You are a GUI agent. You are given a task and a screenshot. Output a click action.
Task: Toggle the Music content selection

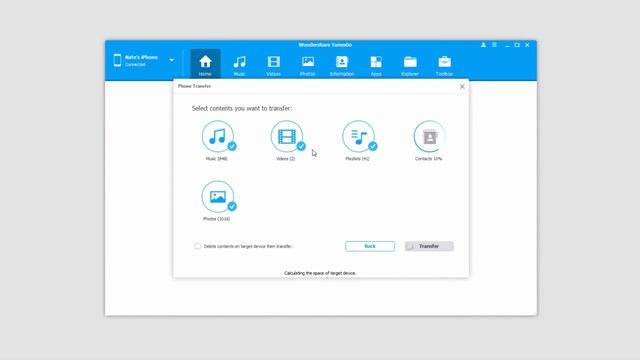click(x=218, y=137)
